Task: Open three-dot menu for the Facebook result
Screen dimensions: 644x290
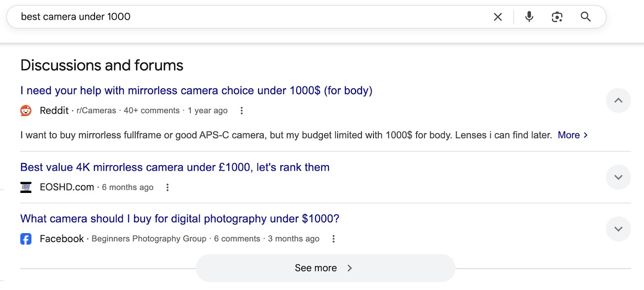Action: [x=333, y=239]
